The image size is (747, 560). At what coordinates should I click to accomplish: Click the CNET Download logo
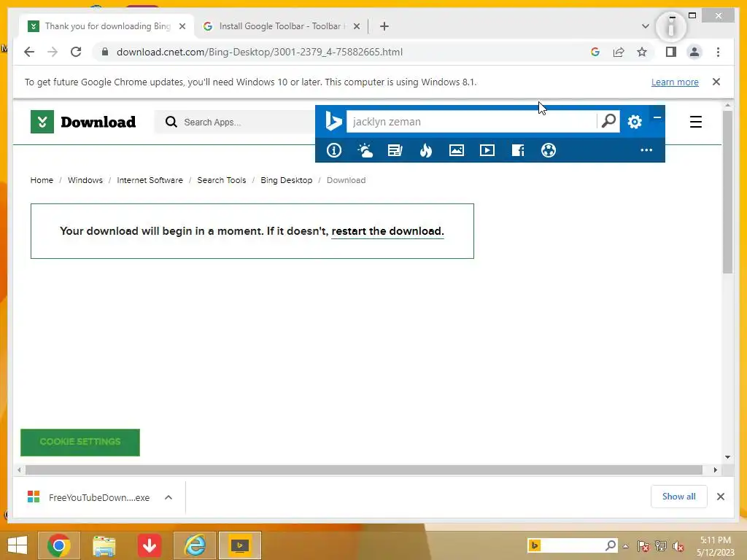coord(83,122)
